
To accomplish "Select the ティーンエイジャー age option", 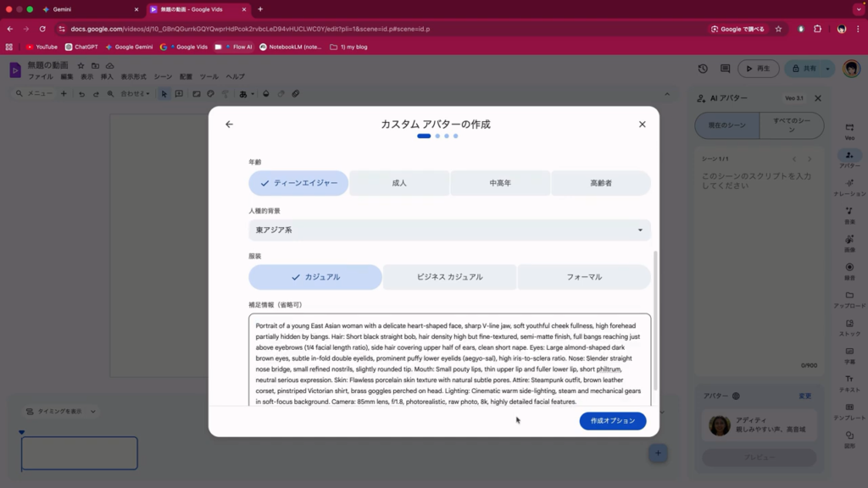I will click(298, 183).
